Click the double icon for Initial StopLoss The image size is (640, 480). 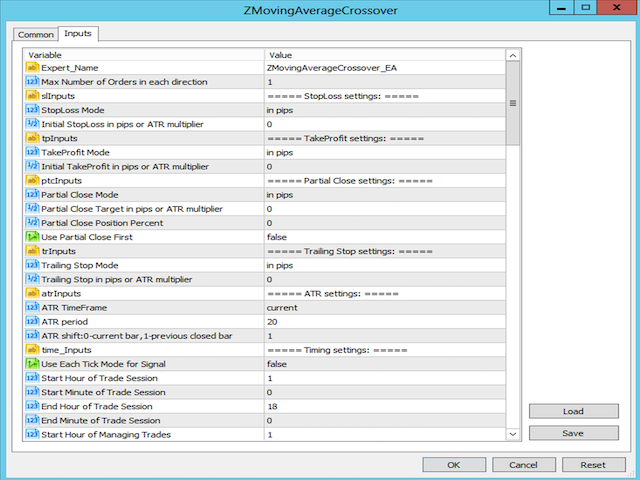[x=32, y=124]
